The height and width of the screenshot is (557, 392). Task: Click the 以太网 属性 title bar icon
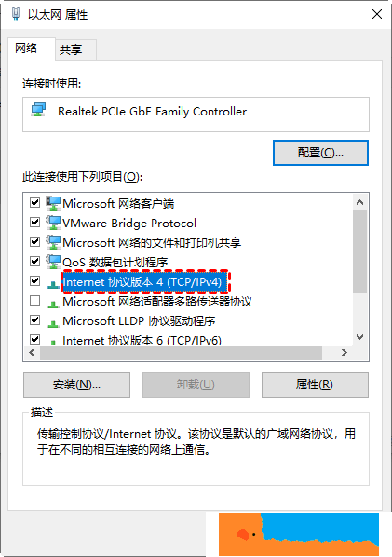tap(15, 14)
